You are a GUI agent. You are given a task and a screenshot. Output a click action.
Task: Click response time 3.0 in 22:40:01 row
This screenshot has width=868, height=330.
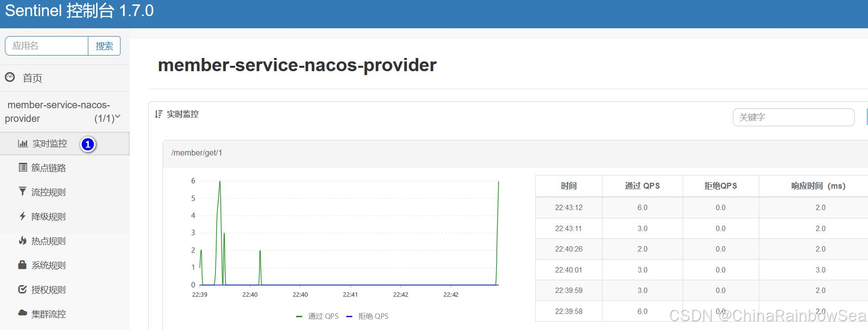(x=821, y=270)
